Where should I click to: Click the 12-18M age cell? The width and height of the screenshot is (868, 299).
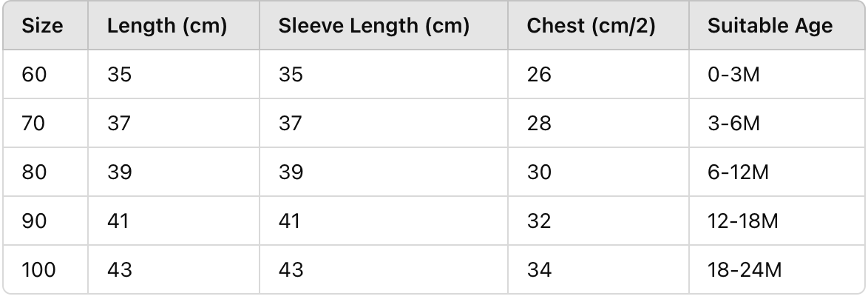tap(742, 221)
